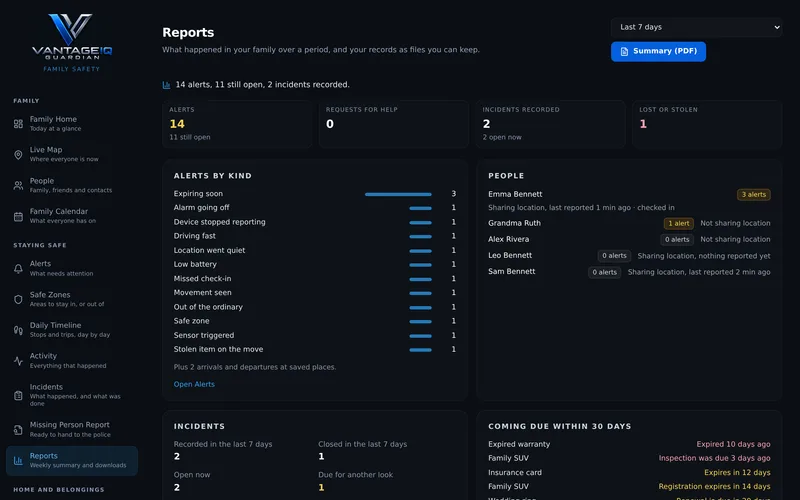
Task: Click Sam Bennett's 0 alerts badge
Action: [605, 272]
